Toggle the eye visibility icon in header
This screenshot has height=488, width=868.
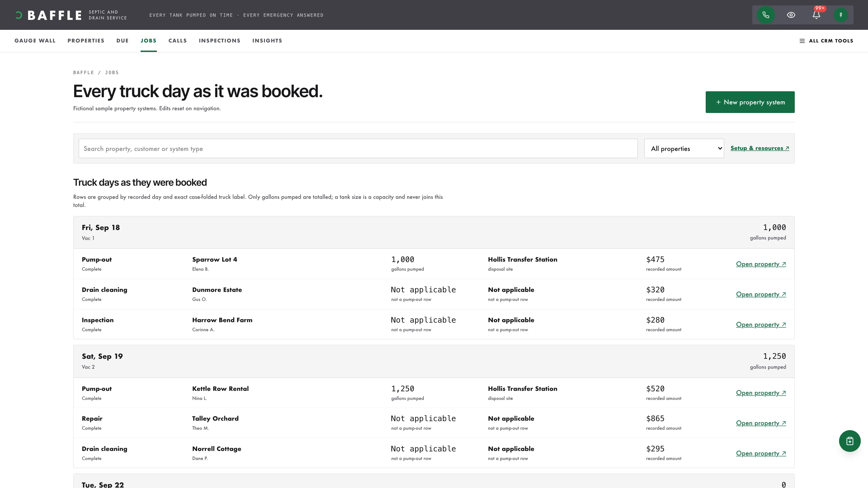pos(791,15)
